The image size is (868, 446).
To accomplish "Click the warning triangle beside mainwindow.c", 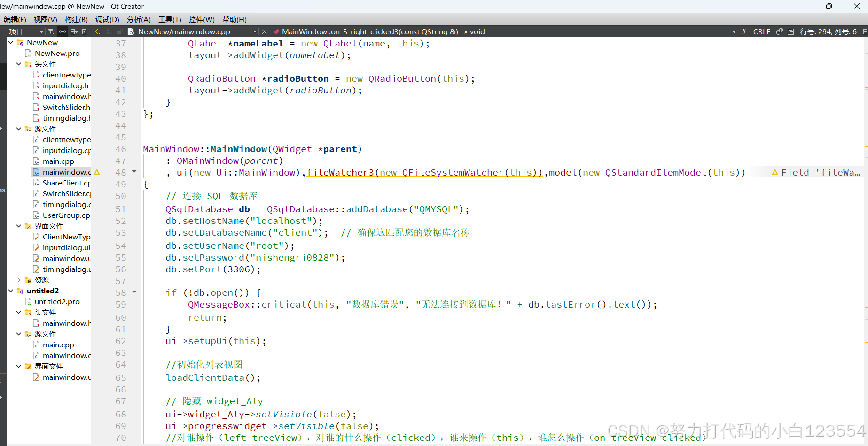I will [x=97, y=172].
